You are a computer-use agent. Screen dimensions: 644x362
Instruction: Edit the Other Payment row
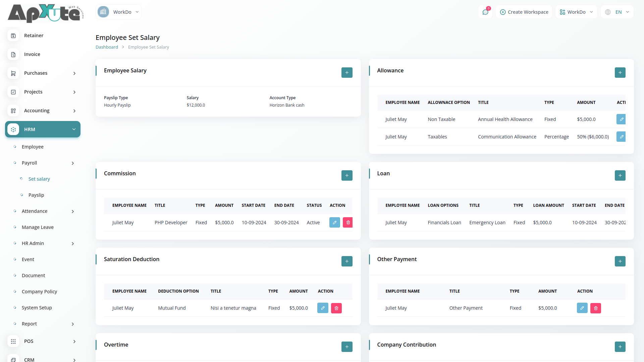[582, 308]
